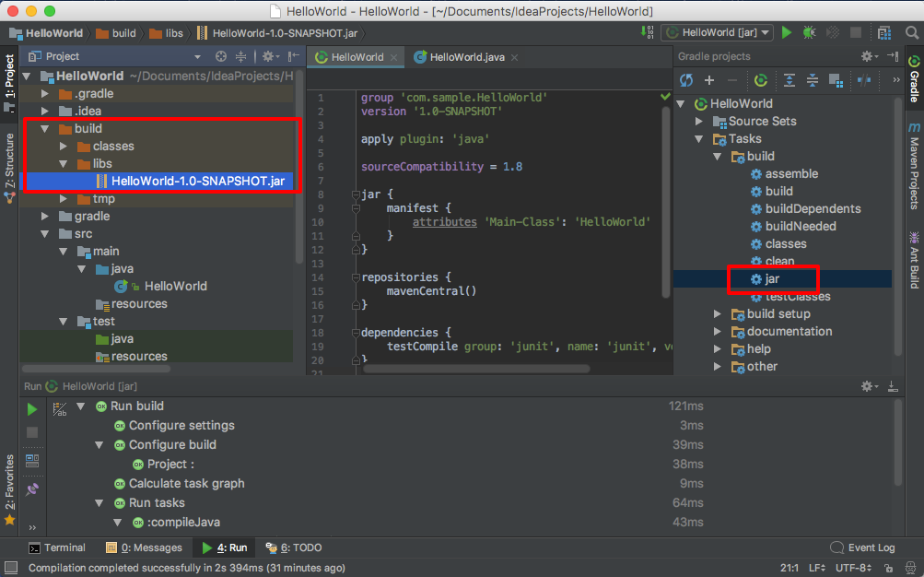Screen dimensions: 924x577
Task: Run the HelloWorld [jar] configuration
Action: tap(786, 31)
